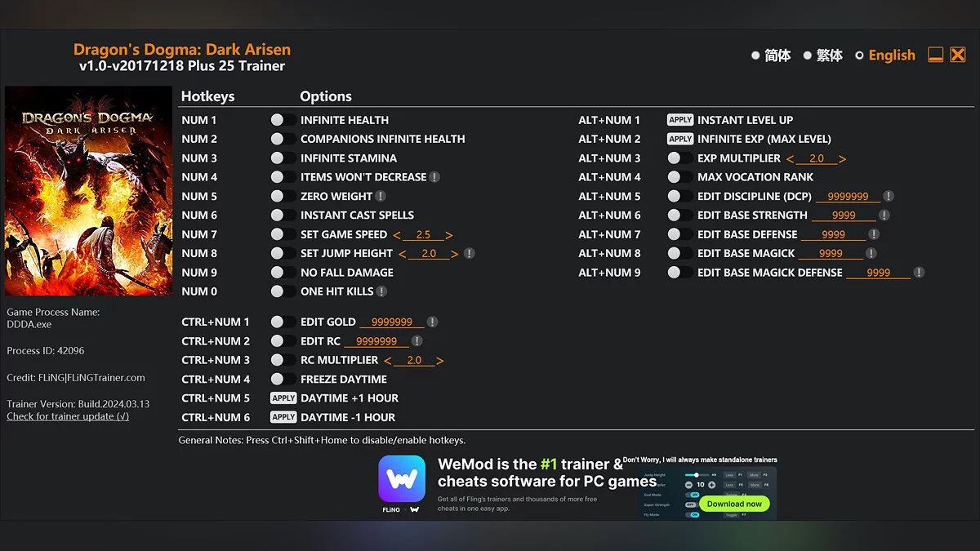Click the Edit RC value field
Image resolution: width=980 pixels, height=551 pixels.
click(x=376, y=341)
